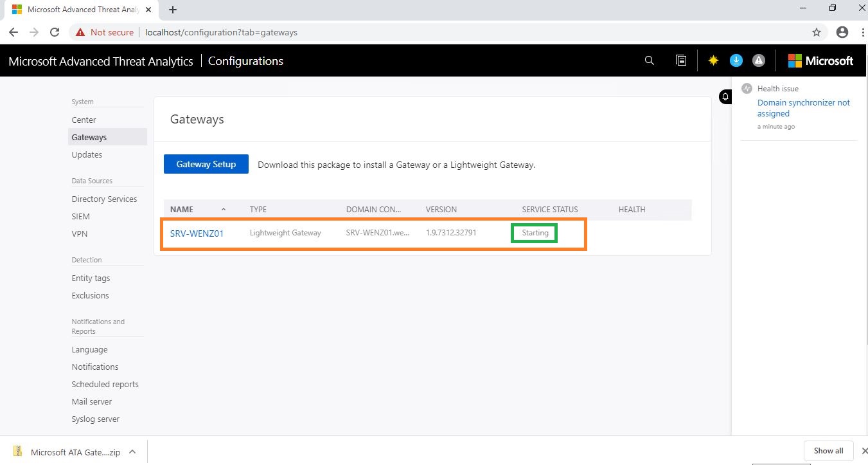Click the zip file icon in downloads bar
This screenshot has height=465, width=868.
[18, 451]
